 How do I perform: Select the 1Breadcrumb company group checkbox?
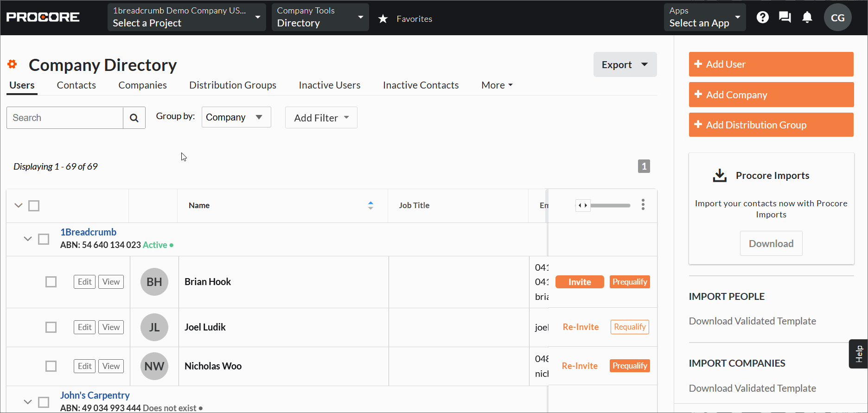[x=44, y=239]
